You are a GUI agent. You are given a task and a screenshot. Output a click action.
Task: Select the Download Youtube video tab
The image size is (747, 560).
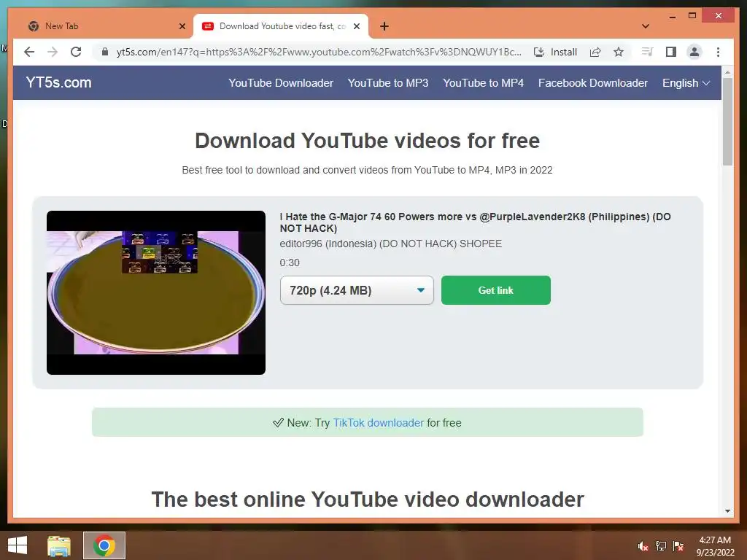[x=281, y=27]
